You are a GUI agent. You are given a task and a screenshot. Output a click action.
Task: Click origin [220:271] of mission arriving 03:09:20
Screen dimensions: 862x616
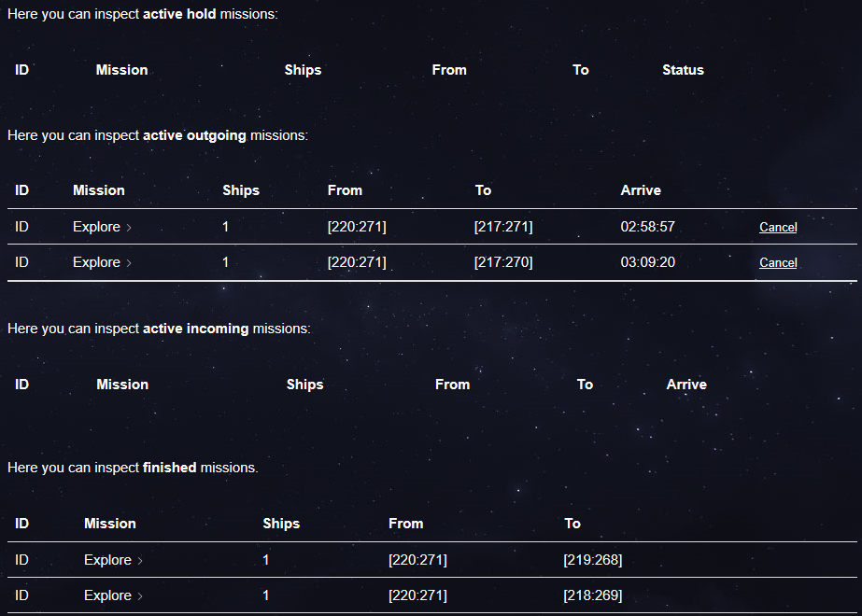[x=357, y=262]
